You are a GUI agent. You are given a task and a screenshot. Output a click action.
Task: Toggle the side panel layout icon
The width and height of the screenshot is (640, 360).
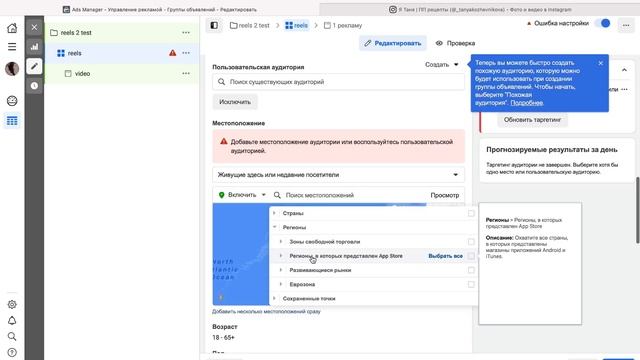click(214, 25)
